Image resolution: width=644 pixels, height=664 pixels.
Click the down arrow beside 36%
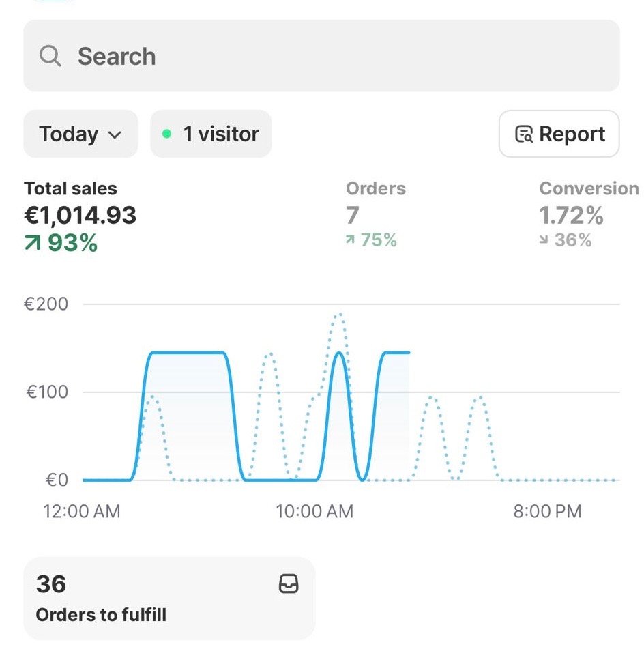[544, 240]
